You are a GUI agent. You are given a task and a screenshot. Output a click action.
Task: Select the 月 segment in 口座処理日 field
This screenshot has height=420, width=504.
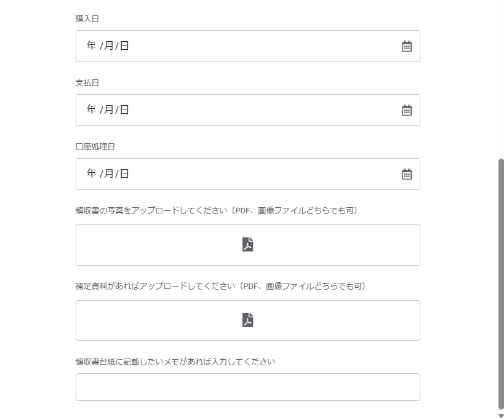[x=109, y=173]
